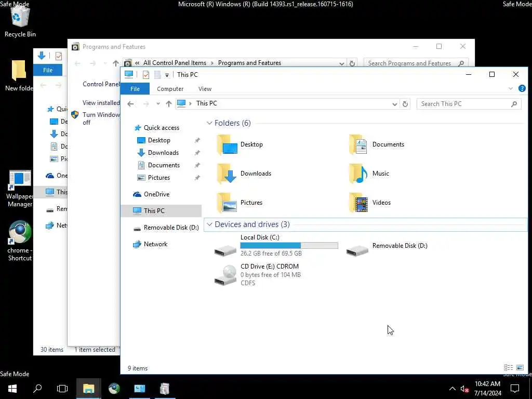
Task: Click View installed updates link
Action: (x=101, y=103)
